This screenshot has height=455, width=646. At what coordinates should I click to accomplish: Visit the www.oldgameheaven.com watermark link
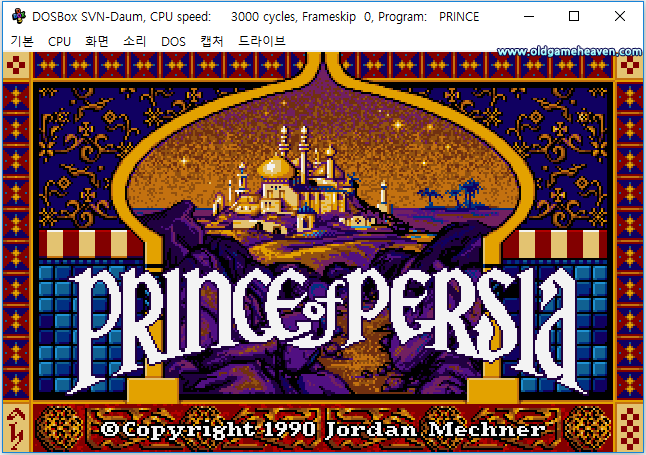(x=569, y=52)
